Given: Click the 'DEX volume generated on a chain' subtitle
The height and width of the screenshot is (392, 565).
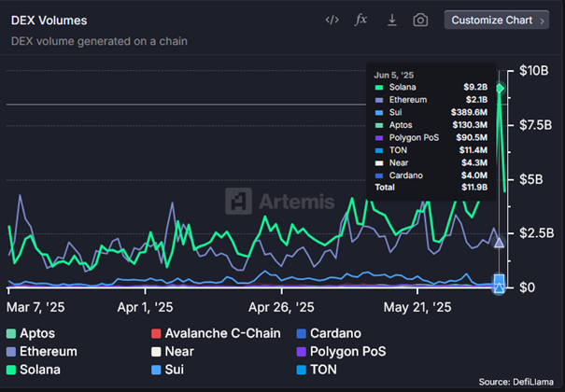Looking at the screenshot, I should pos(99,41).
